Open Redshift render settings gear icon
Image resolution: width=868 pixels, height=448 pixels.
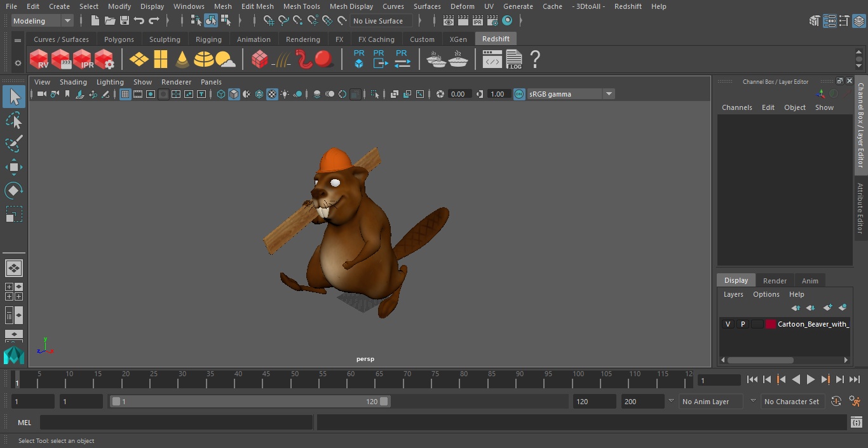[x=104, y=60]
